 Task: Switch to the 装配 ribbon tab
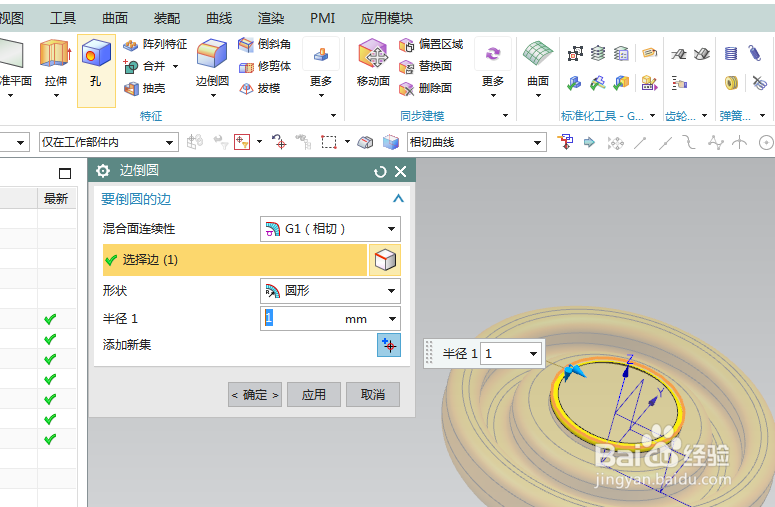(x=167, y=18)
